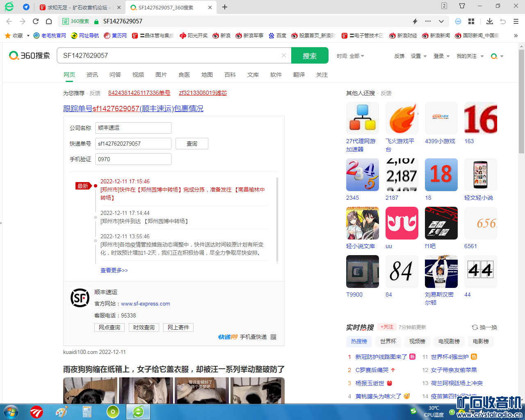Click the Windows Start button

pos(11,411)
